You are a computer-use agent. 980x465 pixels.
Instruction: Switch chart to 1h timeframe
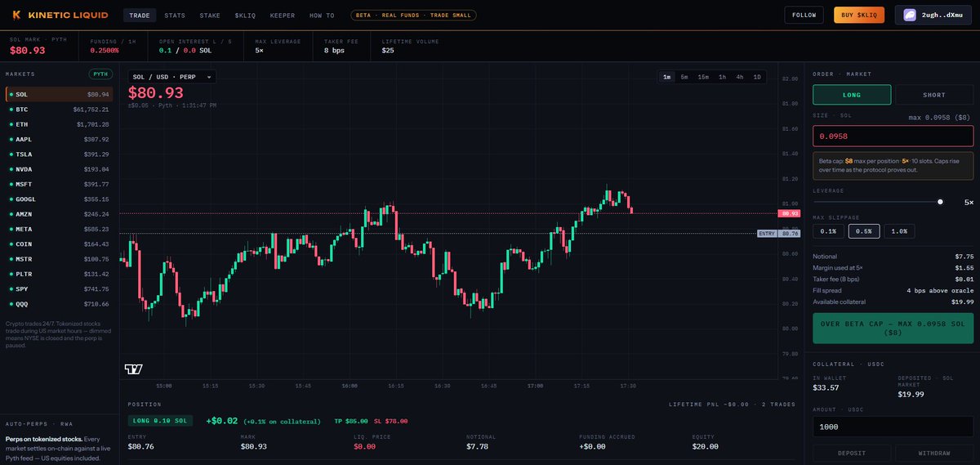(x=722, y=77)
